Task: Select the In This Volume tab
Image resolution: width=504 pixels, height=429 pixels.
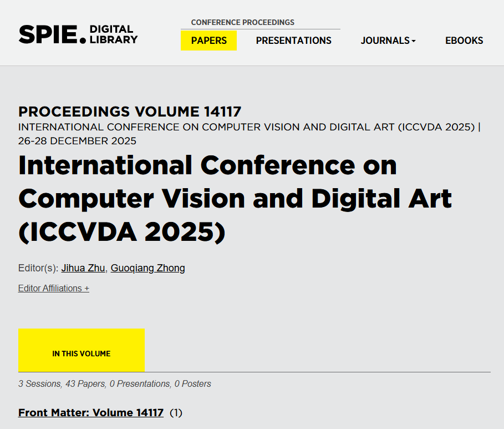Action: coord(82,350)
